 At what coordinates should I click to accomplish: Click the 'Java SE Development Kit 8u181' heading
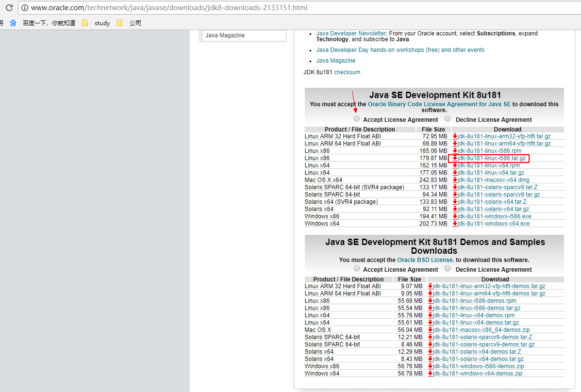434,95
